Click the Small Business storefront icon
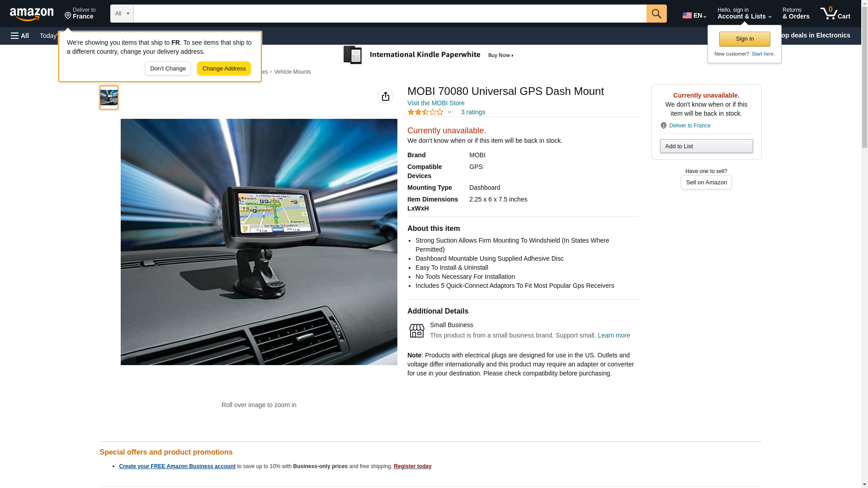868x488 pixels. (x=416, y=330)
